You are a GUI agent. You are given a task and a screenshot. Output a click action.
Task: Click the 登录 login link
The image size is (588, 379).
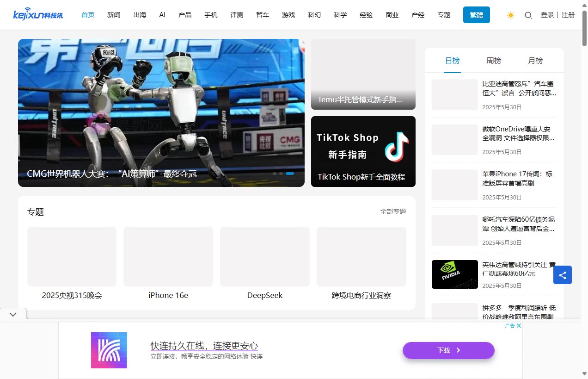[x=547, y=15]
